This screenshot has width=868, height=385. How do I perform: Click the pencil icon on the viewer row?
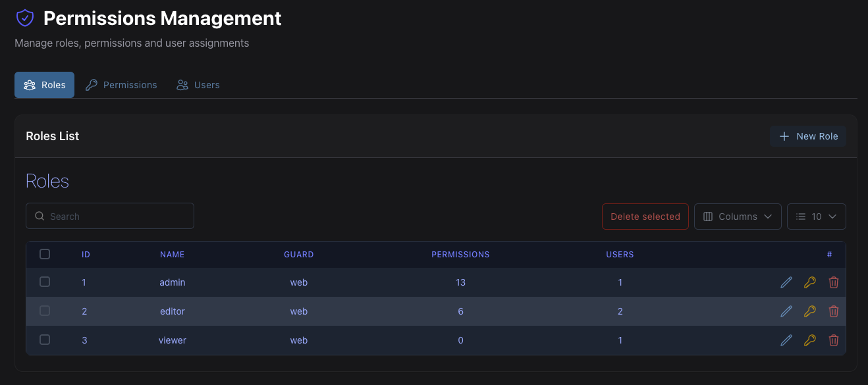coord(786,340)
